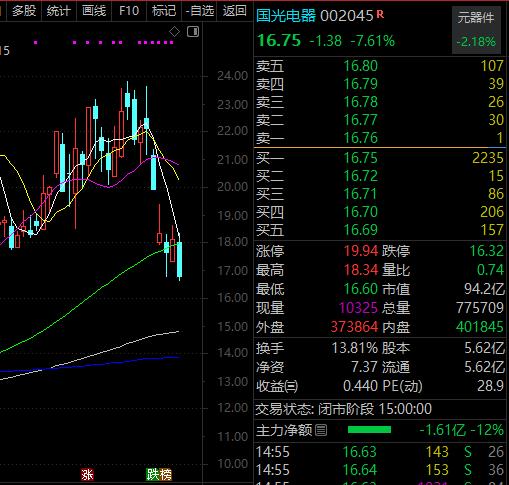Click the 最低 value 16.60
Screen dimensions: 509x485
click(361, 289)
